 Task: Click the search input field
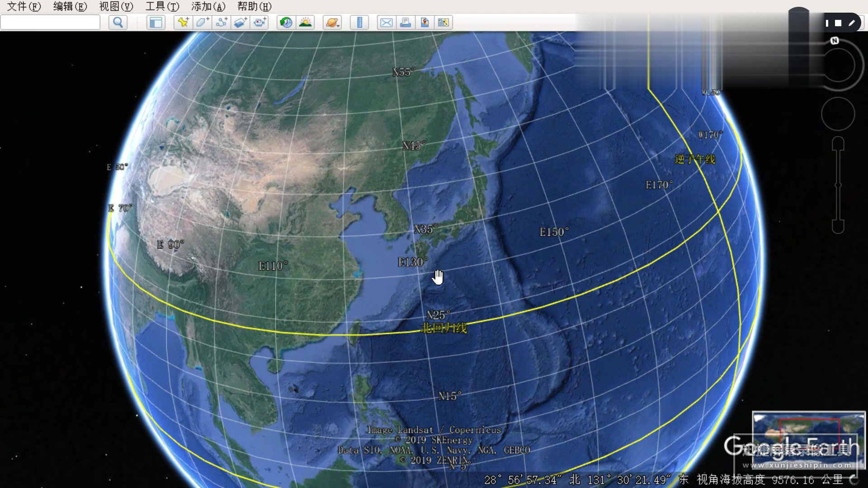coord(50,22)
